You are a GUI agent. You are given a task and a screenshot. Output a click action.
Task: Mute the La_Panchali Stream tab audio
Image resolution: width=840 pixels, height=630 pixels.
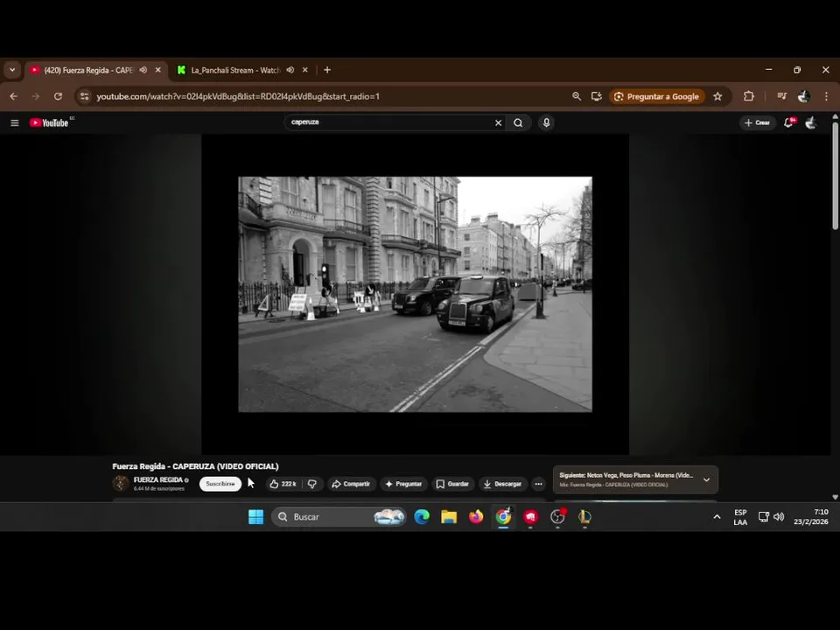pyautogui.click(x=290, y=70)
